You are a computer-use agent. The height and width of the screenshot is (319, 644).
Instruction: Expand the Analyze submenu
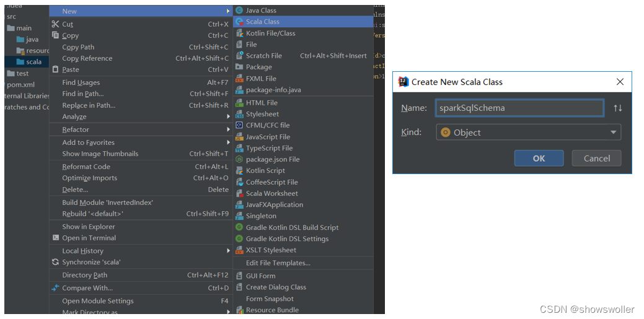(x=228, y=116)
